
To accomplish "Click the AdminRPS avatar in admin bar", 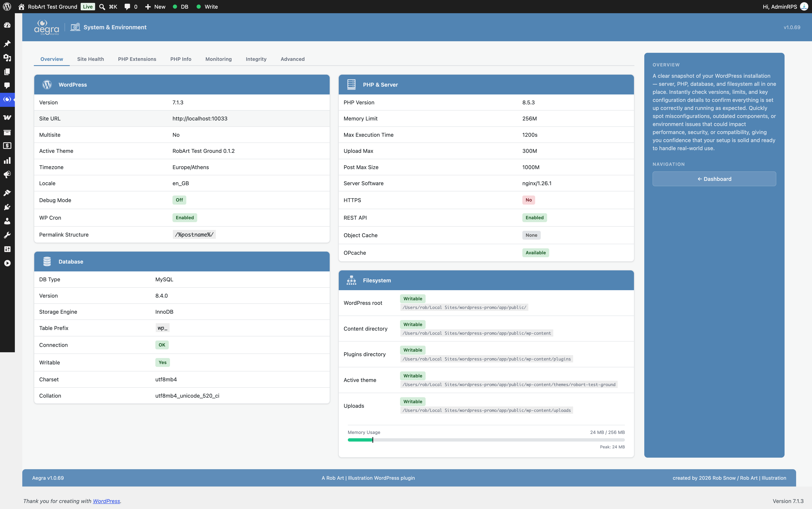I will pos(804,7).
